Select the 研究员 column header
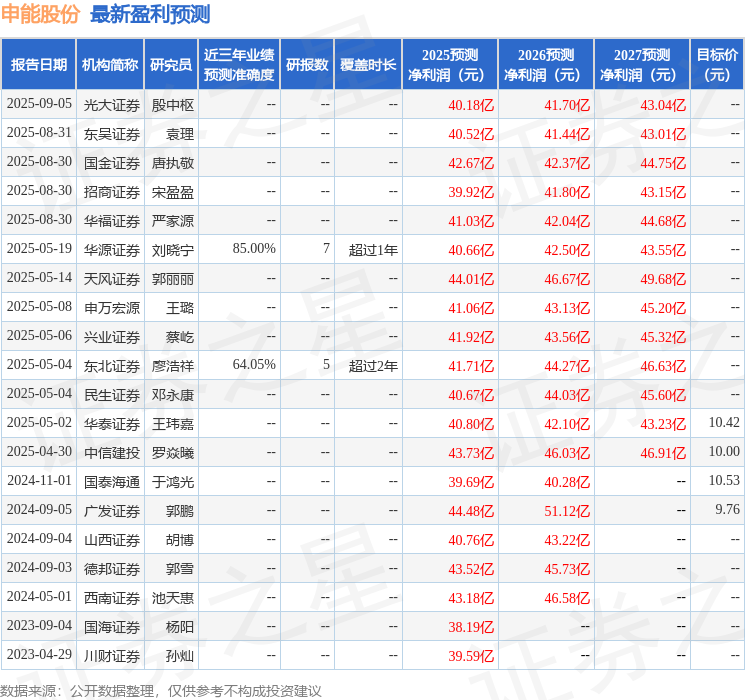The image size is (745, 700). tap(171, 65)
